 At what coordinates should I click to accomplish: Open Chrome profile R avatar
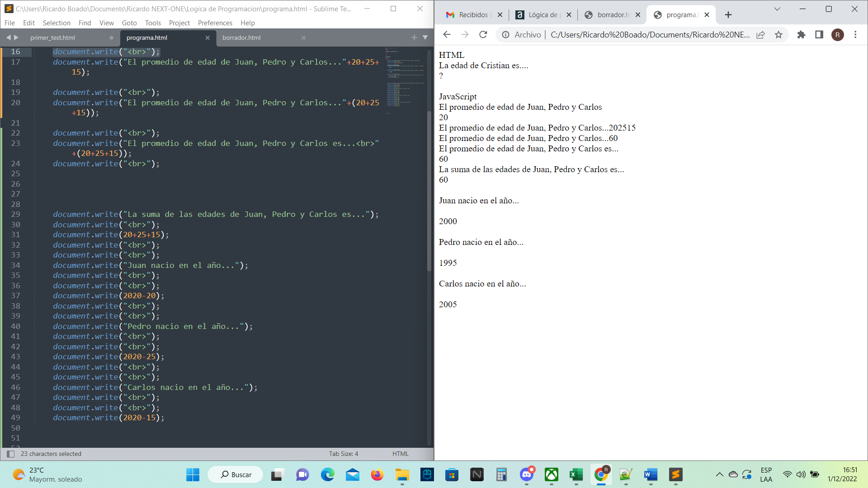837,35
